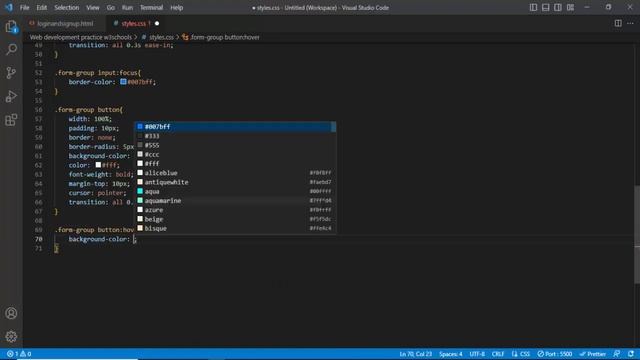Split the editor right
The image size is (640, 360).
[x=618, y=23]
